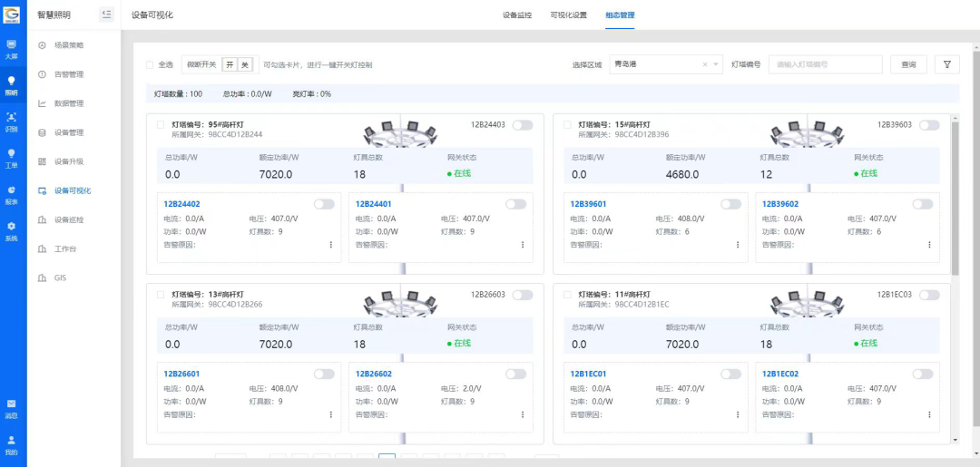The image size is (980, 467).
Task: Switch to the 可视化设置 tab
Action: click(568, 15)
